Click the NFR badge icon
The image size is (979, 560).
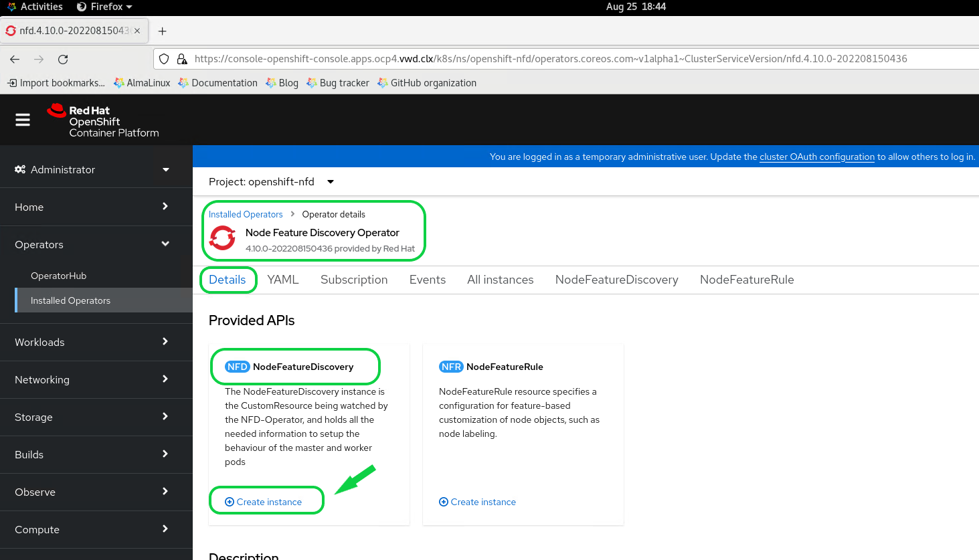coord(451,367)
